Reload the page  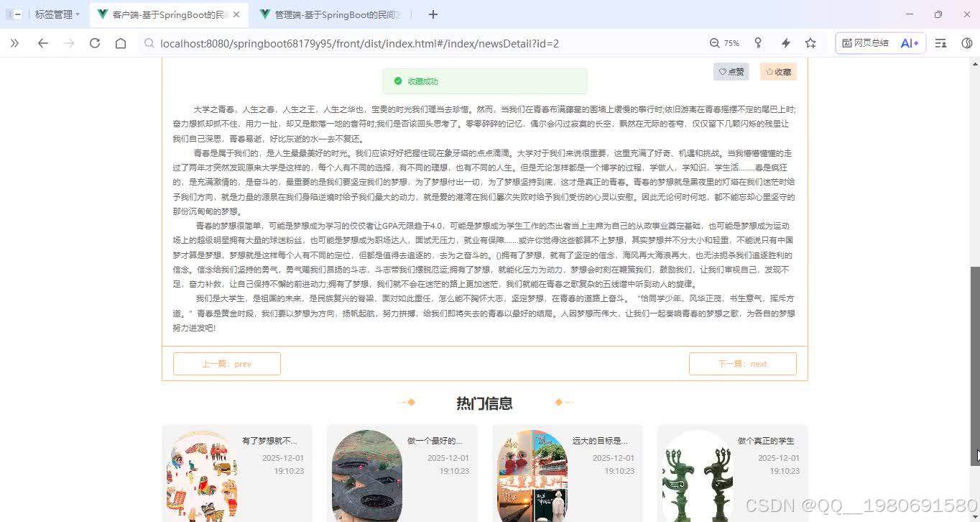click(x=95, y=43)
